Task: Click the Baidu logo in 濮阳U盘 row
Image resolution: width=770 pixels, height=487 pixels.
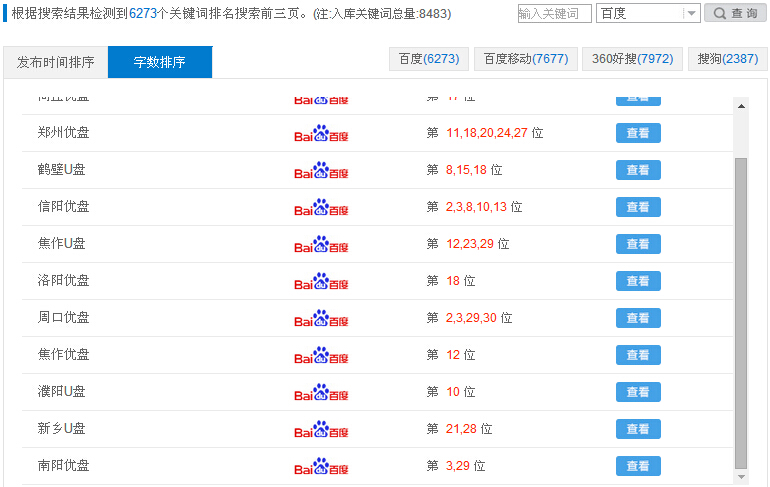Action: 321,392
